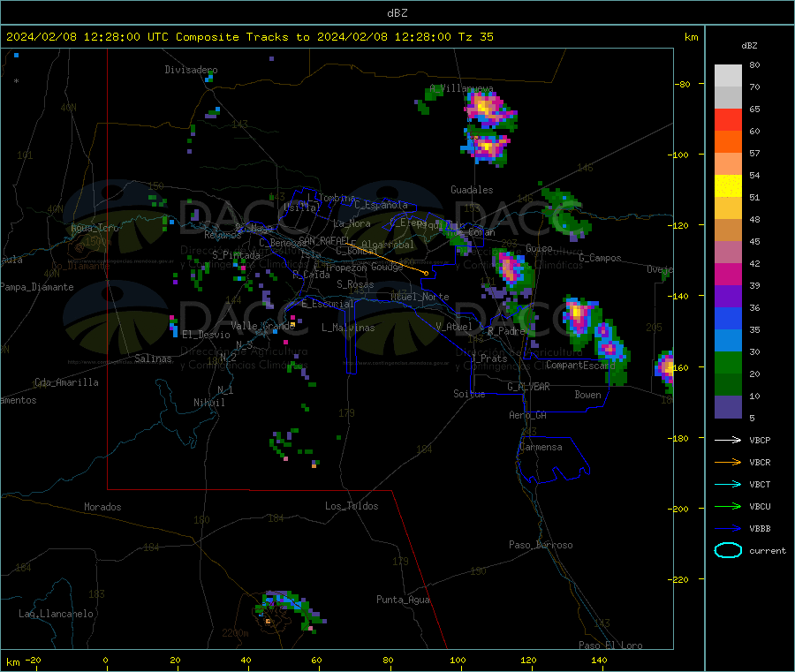The width and height of the screenshot is (795, 672).
Task: Click the radar echo near Punta_Agua southwest
Action: click(x=291, y=609)
